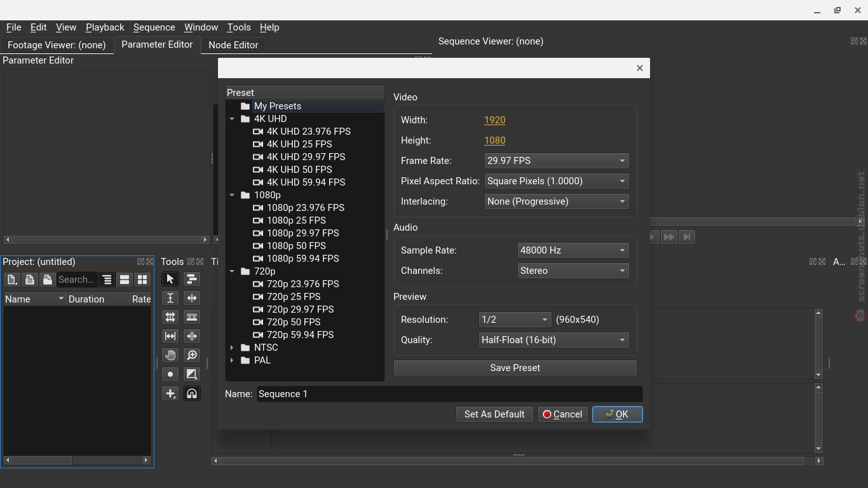The height and width of the screenshot is (488, 868).
Task: Open the preview Quality dropdown
Action: [553, 340]
